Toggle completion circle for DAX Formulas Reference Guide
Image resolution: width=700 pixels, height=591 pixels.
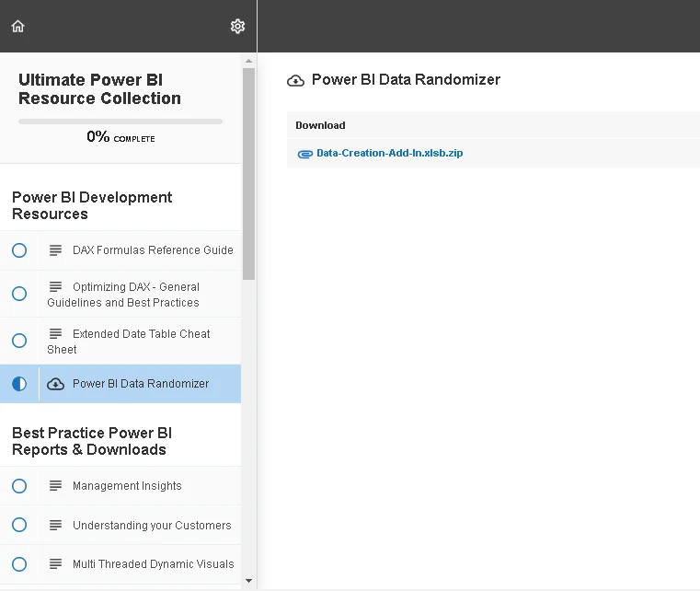pos(19,250)
